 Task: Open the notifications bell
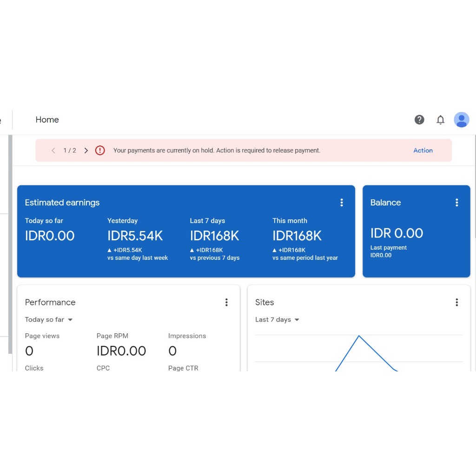pos(440,119)
